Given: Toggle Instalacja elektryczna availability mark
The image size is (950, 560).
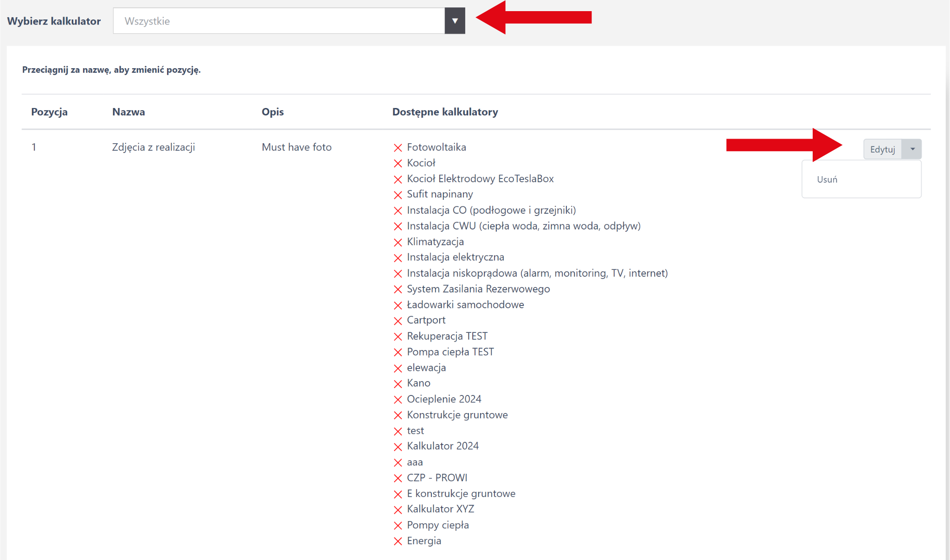Looking at the screenshot, I should tap(398, 258).
